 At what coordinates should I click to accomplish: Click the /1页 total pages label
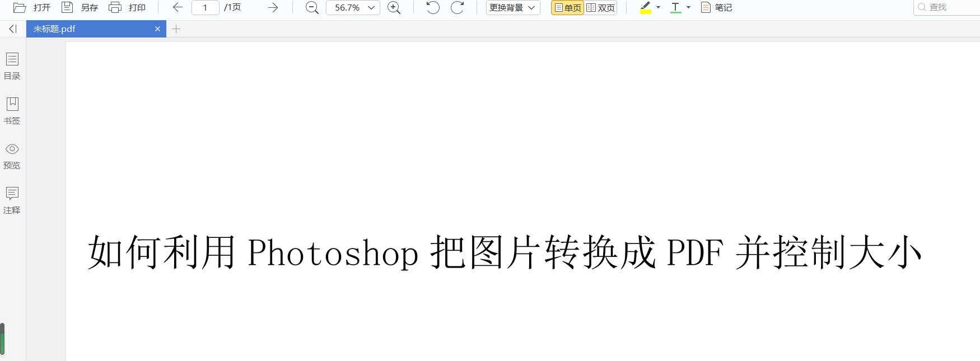point(232,7)
